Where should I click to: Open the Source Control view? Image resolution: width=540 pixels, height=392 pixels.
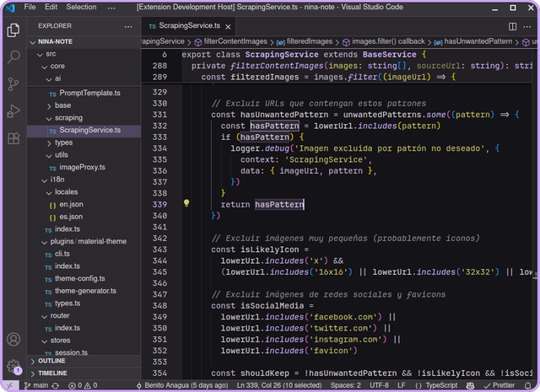click(13, 84)
